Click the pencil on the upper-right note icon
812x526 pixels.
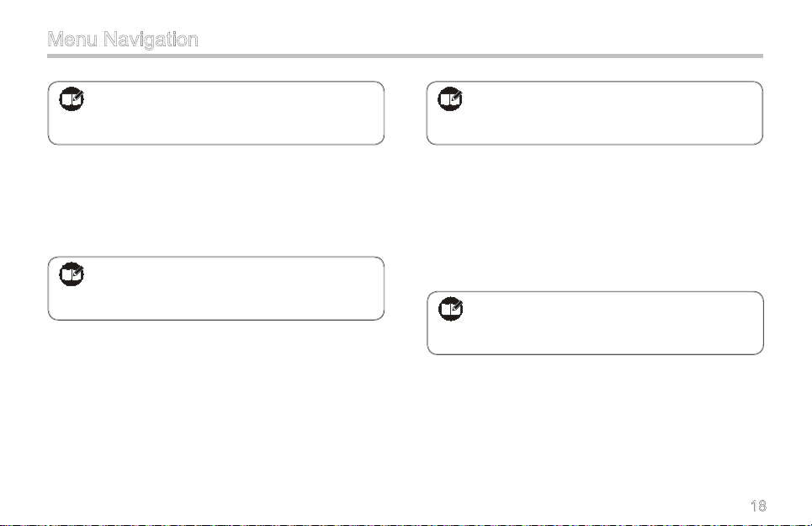pyautogui.click(x=456, y=96)
